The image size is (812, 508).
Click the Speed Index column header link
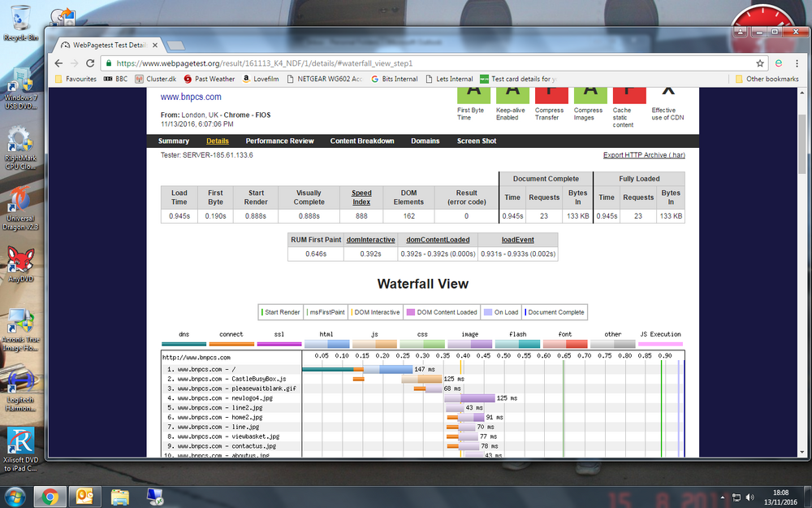[361, 198]
